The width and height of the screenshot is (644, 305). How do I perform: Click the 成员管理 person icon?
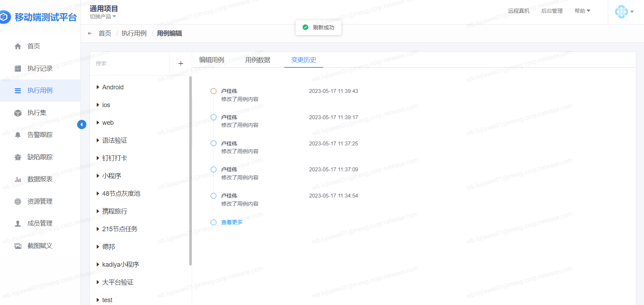click(18, 224)
